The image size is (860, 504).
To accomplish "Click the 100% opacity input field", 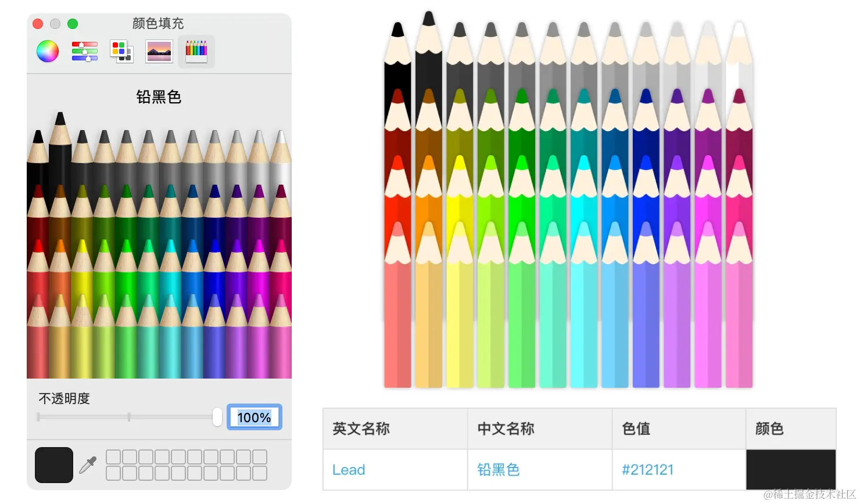I will tap(254, 417).
